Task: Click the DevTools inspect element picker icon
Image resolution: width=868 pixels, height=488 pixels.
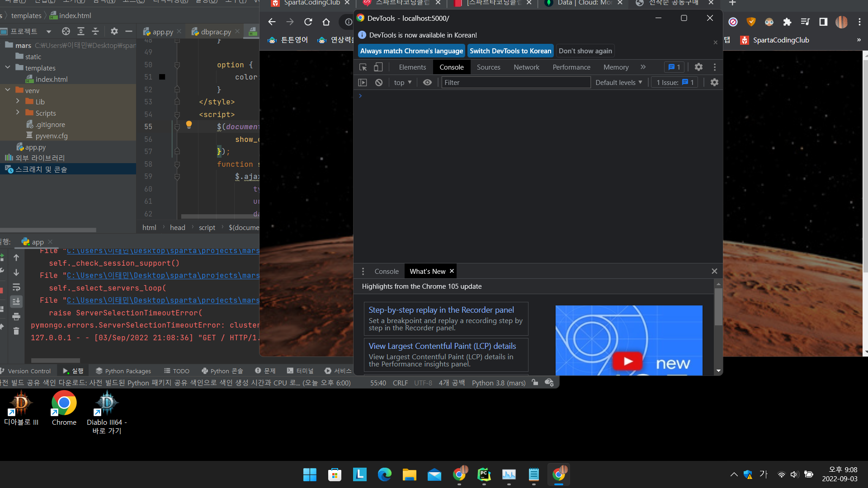Action: [x=363, y=67]
